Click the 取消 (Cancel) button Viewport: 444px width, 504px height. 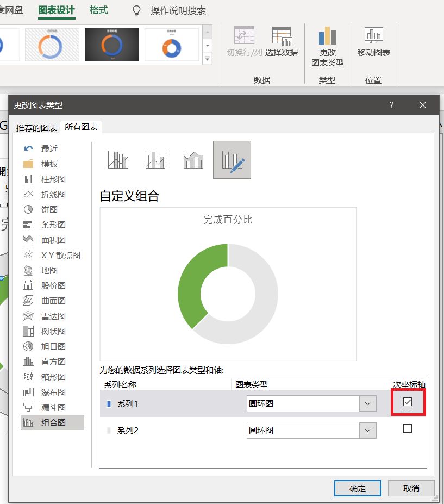(411, 489)
